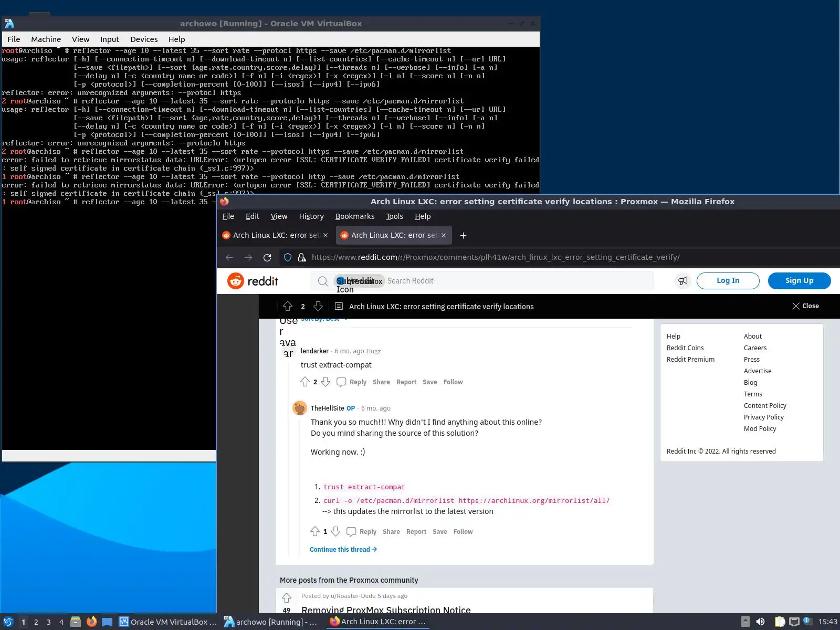Downvote lendarker's comment
This screenshot has height=630, width=840.
coord(325,382)
